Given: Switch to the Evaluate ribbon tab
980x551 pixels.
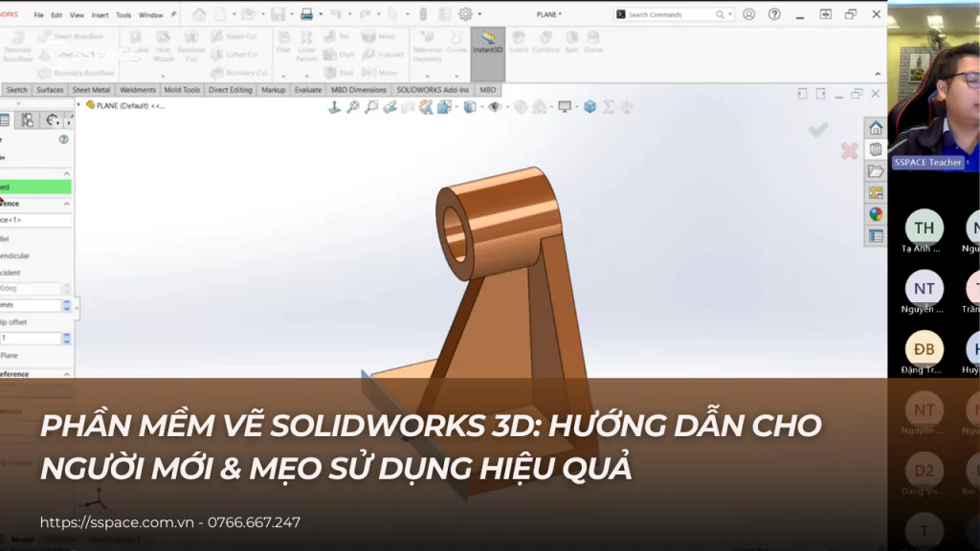Looking at the screenshot, I should point(308,90).
